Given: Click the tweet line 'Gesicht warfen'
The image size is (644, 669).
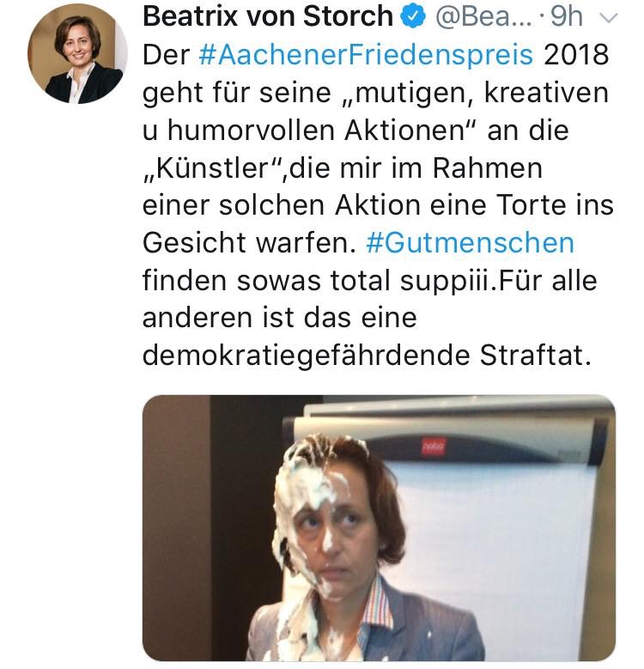Looking at the screenshot, I should tap(249, 243).
